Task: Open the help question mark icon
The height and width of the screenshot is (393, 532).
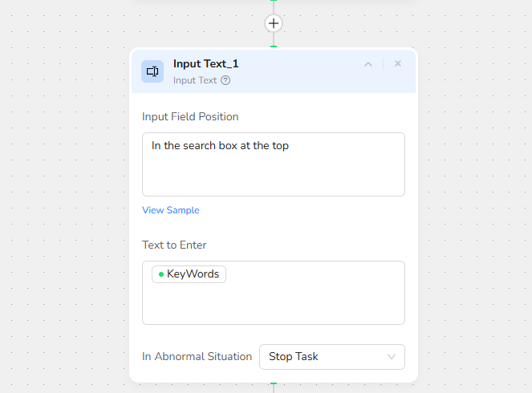Action: point(225,80)
